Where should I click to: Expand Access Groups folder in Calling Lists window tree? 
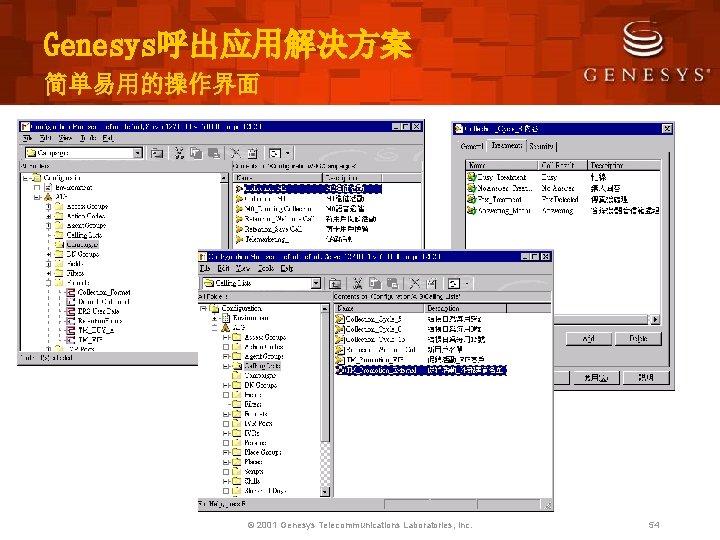[x=226, y=338]
